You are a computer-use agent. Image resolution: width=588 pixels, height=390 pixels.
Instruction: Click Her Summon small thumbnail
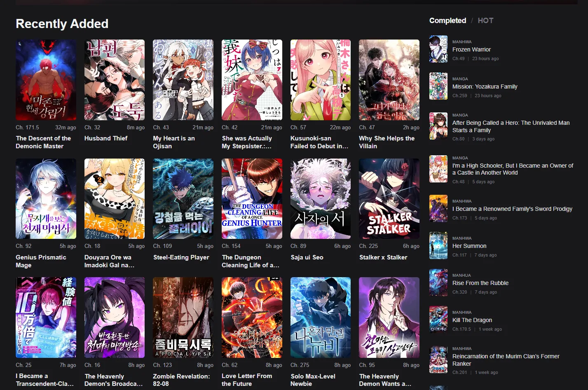[438, 245]
